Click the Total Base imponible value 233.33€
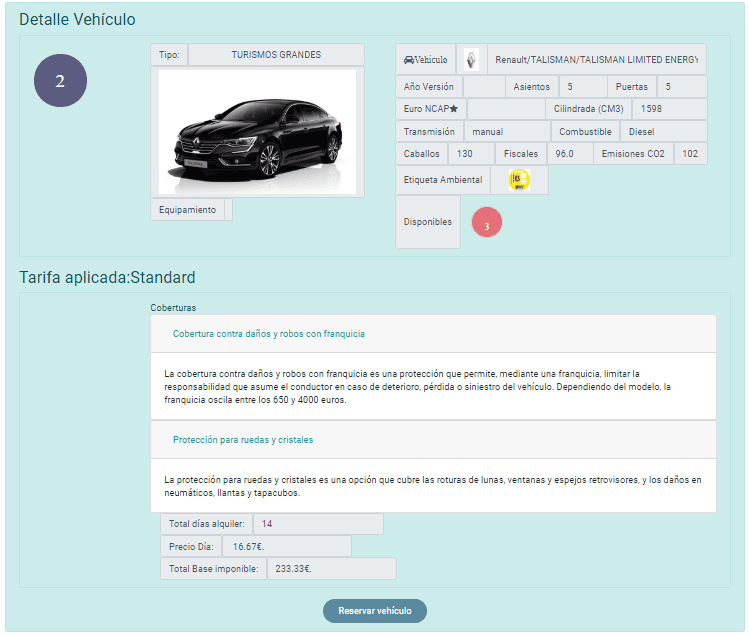This screenshot has width=749, height=636. pos(332,569)
